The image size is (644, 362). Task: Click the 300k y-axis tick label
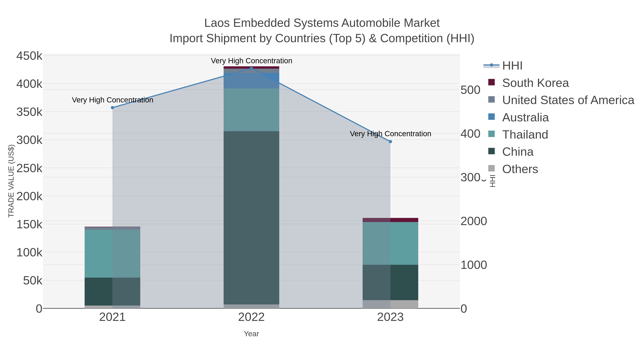point(29,140)
